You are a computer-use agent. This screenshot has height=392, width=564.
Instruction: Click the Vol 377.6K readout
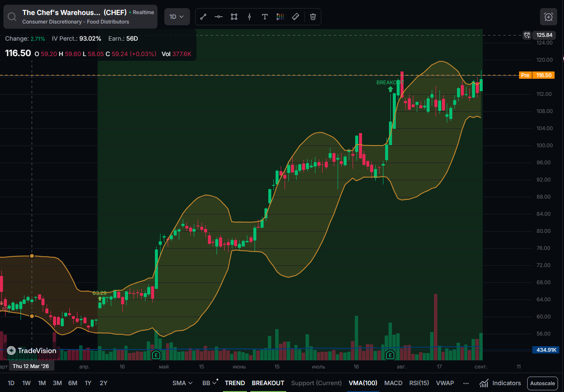click(x=176, y=54)
